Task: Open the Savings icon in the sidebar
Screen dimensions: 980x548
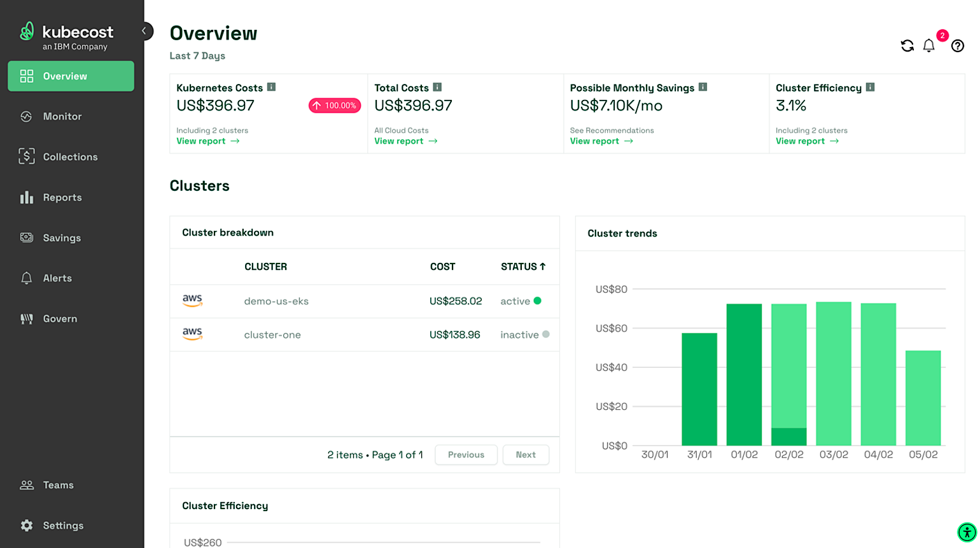Action: 27,237
